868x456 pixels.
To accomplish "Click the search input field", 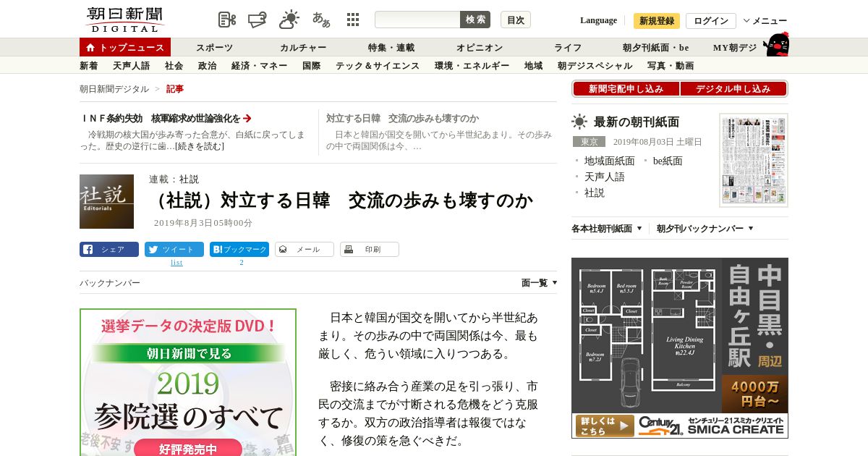I will pos(417,20).
